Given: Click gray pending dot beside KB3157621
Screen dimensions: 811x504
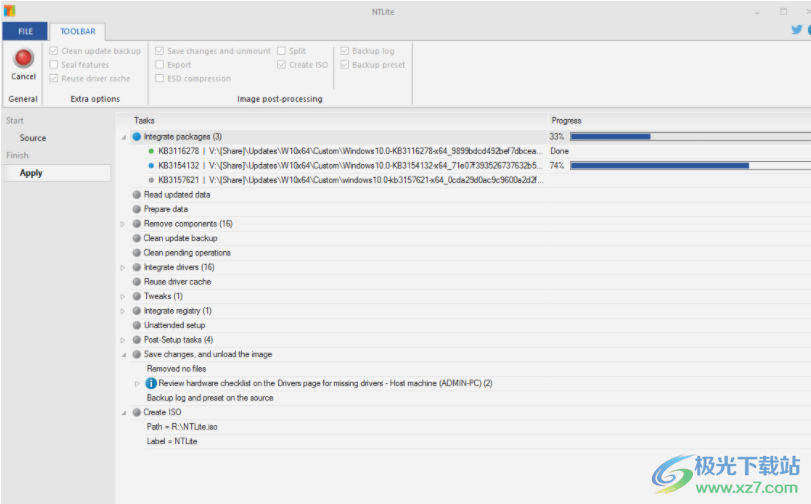Looking at the screenshot, I should (x=151, y=180).
